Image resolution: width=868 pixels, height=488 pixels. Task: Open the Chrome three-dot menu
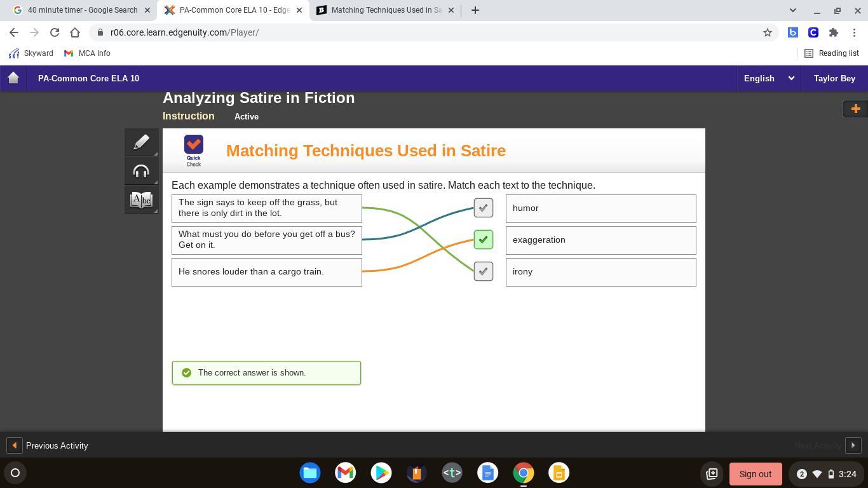(854, 32)
